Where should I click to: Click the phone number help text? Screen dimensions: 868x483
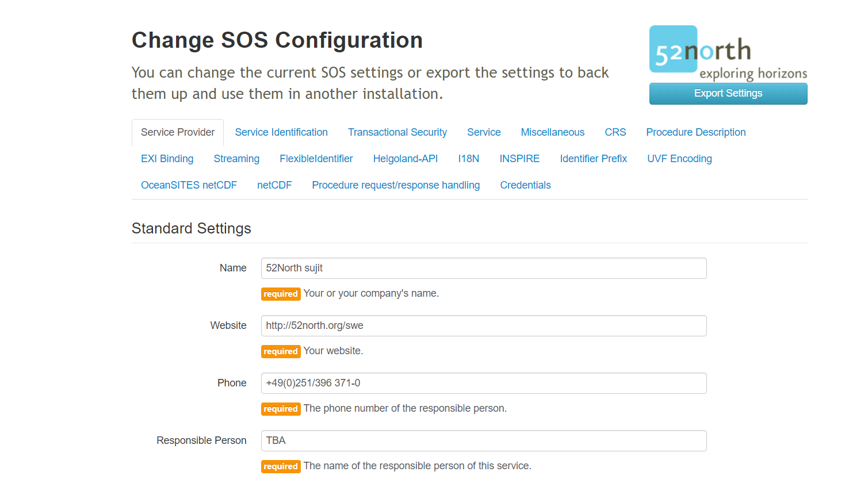405,408
